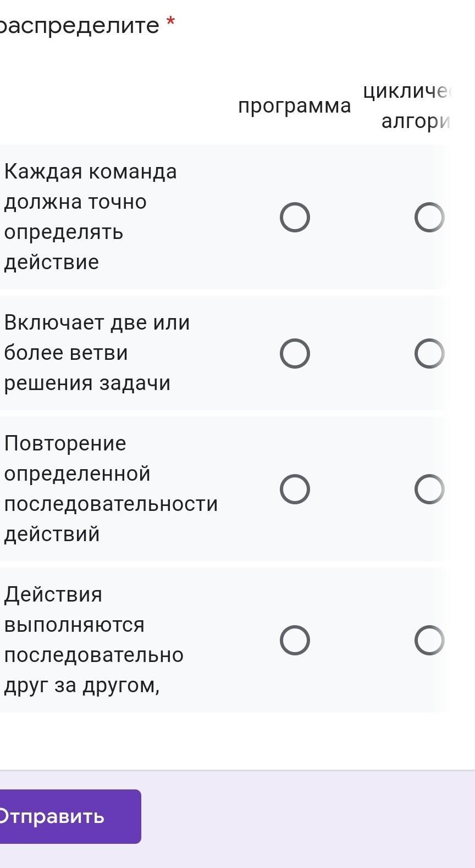Image resolution: width=475 pixels, height=868 pixels.
Task: Click the 'циклический алгоритм' column header
Action: pyautogui.click(x=407, y=105)
